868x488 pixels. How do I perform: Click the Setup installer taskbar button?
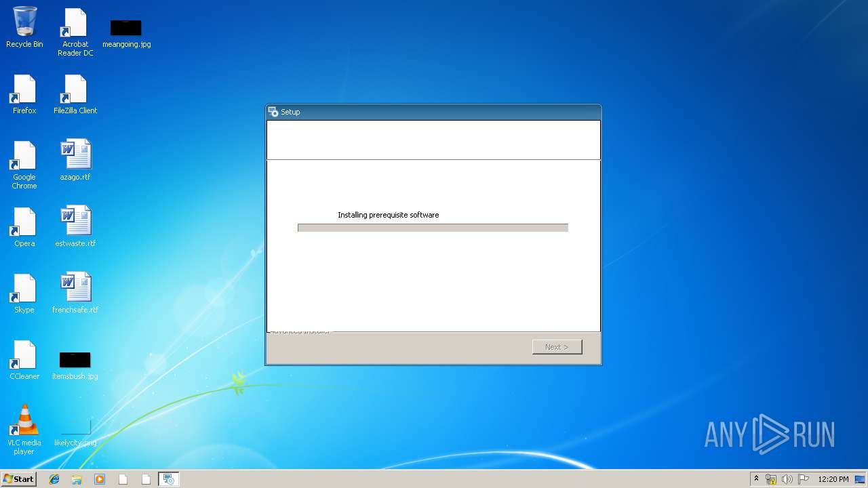pos(169,479)
